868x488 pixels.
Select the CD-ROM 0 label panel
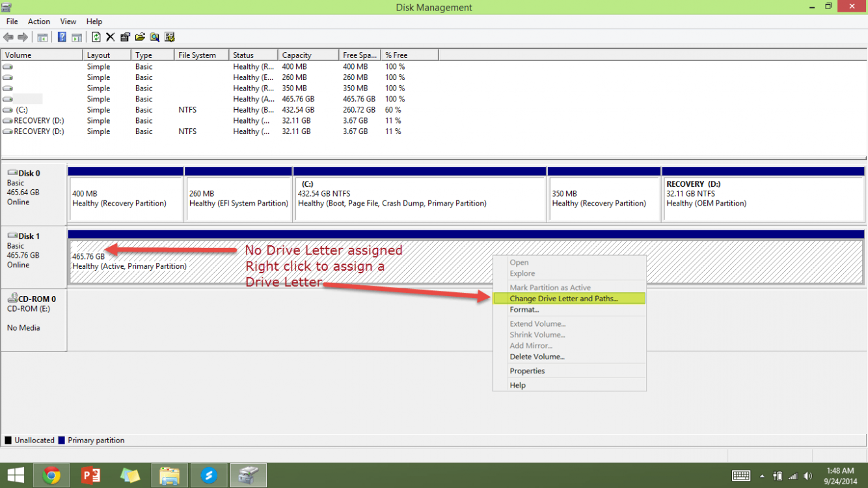point(34,319)
